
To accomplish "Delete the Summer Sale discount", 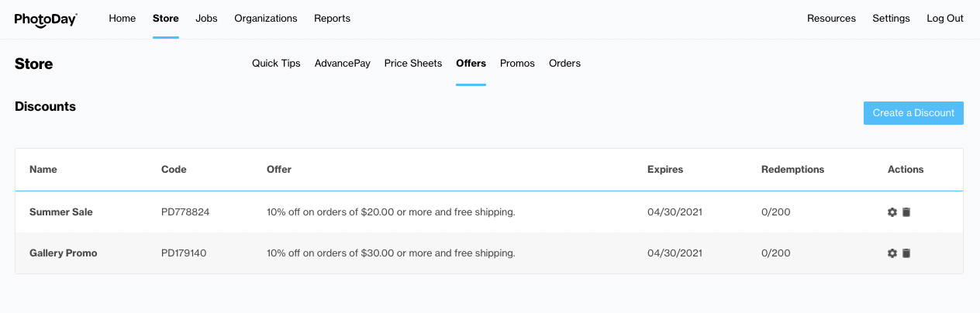I will [906, 212].
